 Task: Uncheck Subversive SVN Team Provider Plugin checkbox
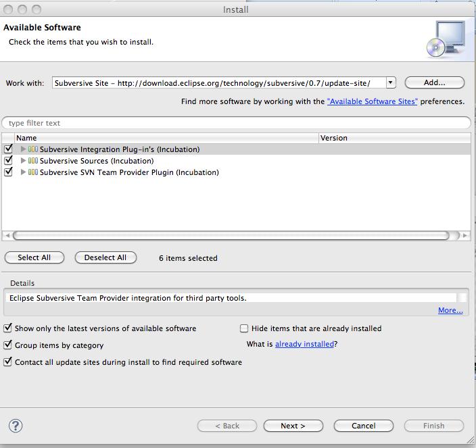coord(8,172)
